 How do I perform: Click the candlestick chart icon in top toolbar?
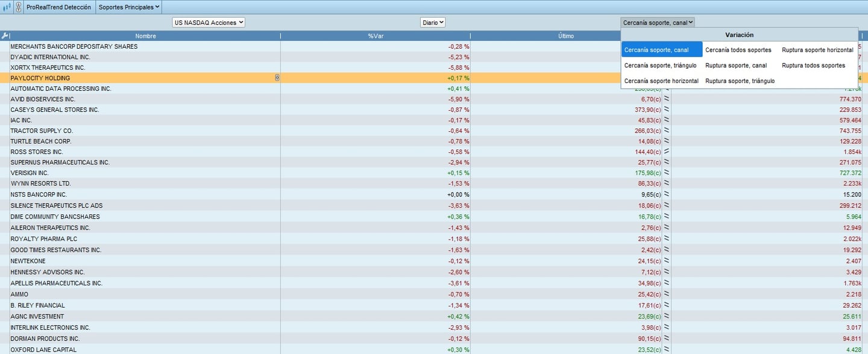[7, 7]
